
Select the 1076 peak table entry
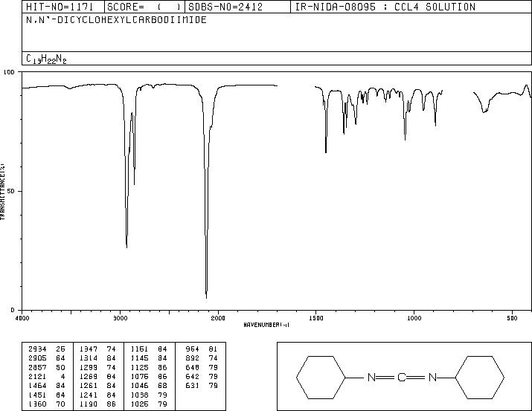coord(149,376)
